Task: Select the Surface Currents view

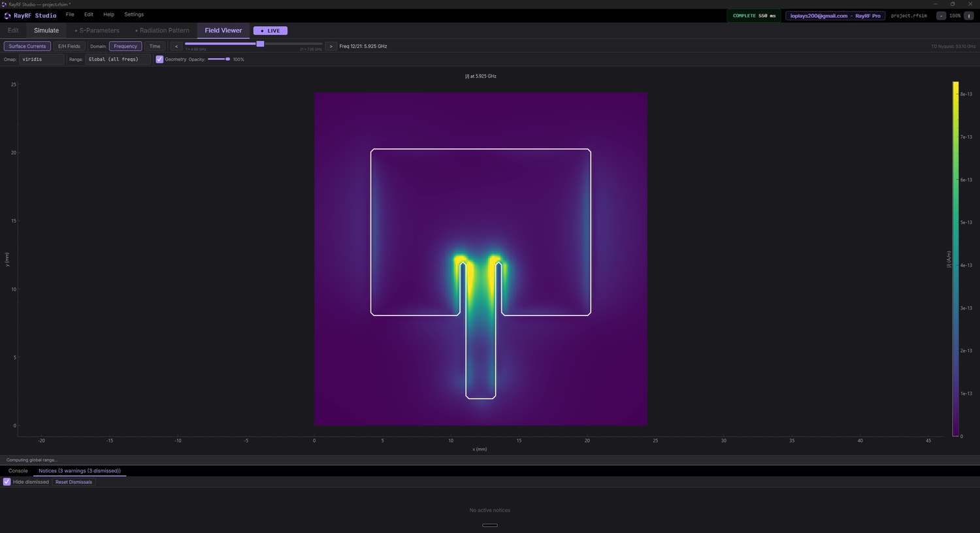Action: pyautogui.click(x=27, y=46)
